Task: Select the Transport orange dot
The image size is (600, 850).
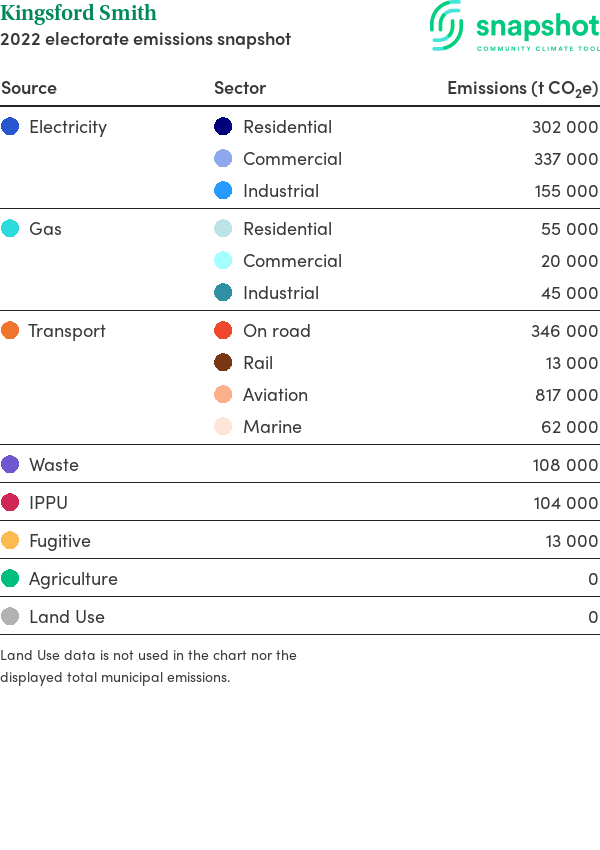Action: pos(10,330)
